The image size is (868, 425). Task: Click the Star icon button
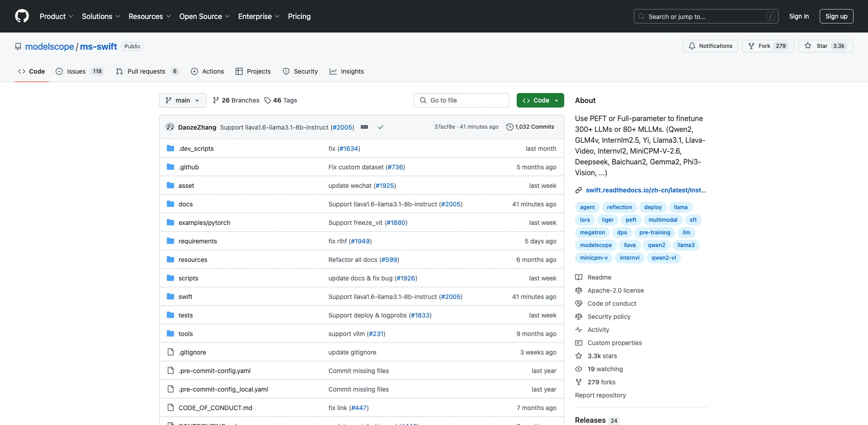coord(808,46)
